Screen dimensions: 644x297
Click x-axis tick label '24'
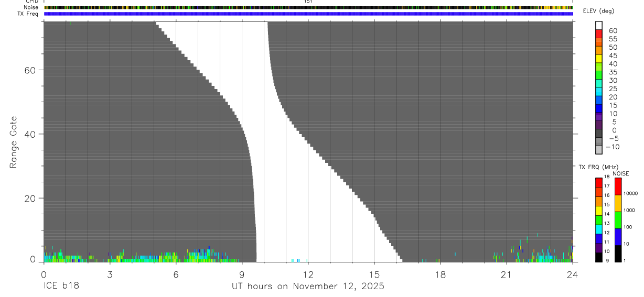click(x=572, y=274)
